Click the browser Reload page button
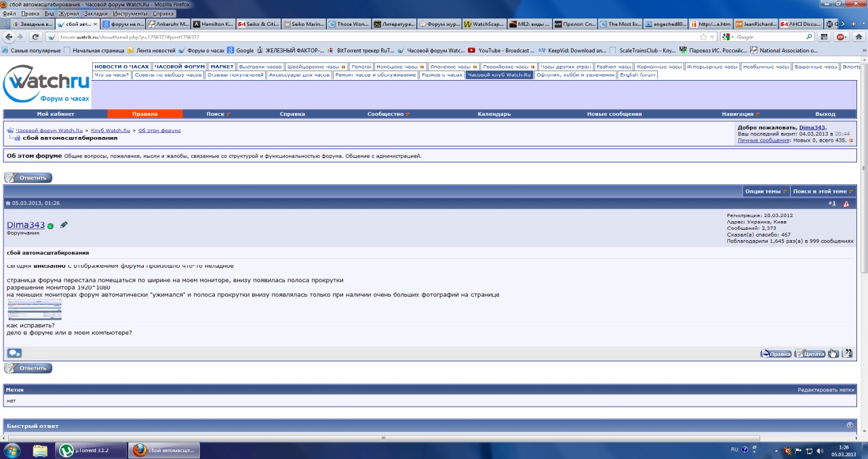Viewport: 868px width, 459px height. pyautogui.click(x=35, y=37)
